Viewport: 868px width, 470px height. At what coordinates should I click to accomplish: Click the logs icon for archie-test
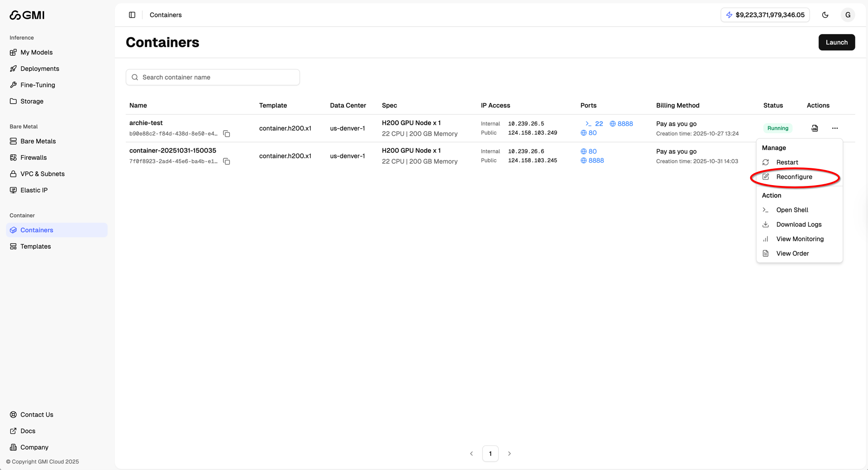(x=814, y=128)
